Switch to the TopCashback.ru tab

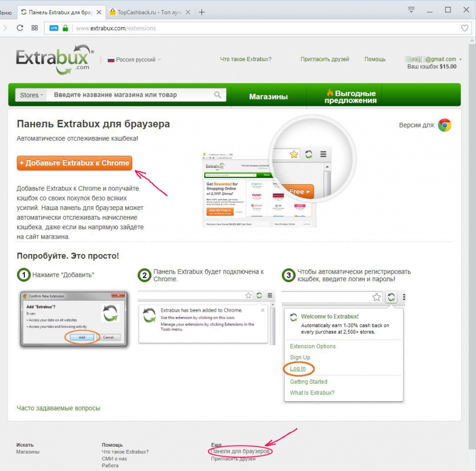[149, 12]
